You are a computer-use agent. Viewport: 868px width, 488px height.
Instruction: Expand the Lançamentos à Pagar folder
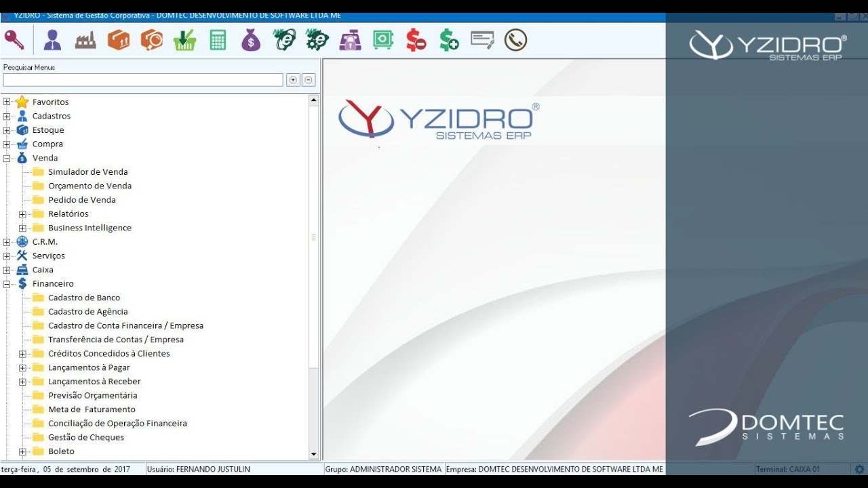tap(22, 368)
